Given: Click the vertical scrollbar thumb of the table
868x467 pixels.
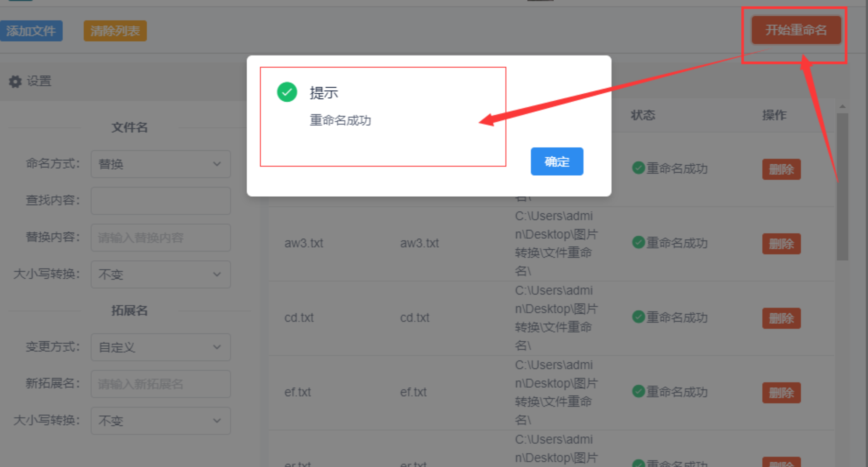Looking at the screenshot, I should tap(842, 187).
